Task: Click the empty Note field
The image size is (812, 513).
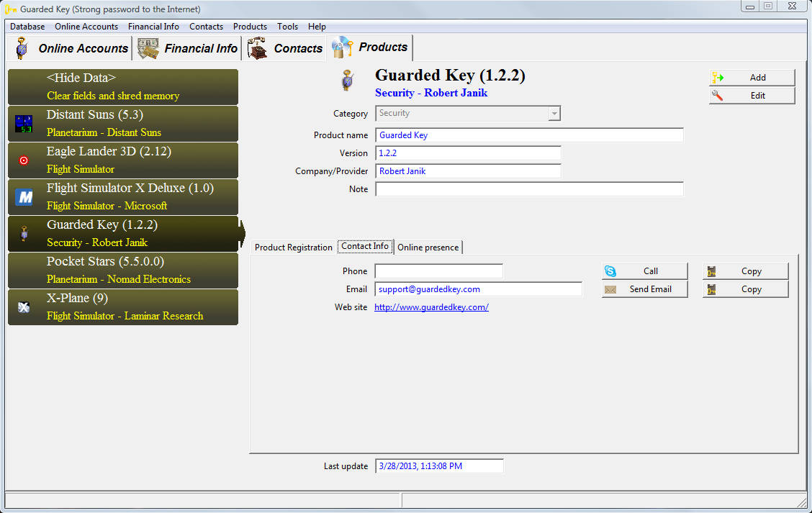Action: 529,189
